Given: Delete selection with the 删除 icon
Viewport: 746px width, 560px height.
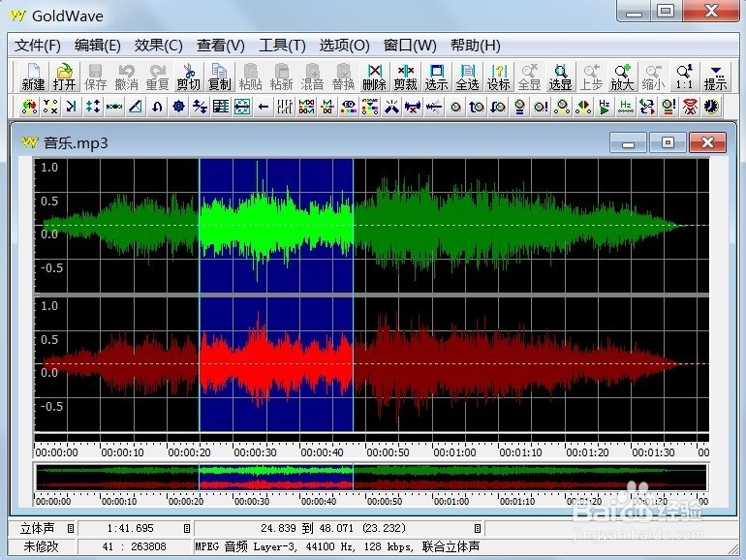Looking at the screenshot, I should tap(374, 78).
